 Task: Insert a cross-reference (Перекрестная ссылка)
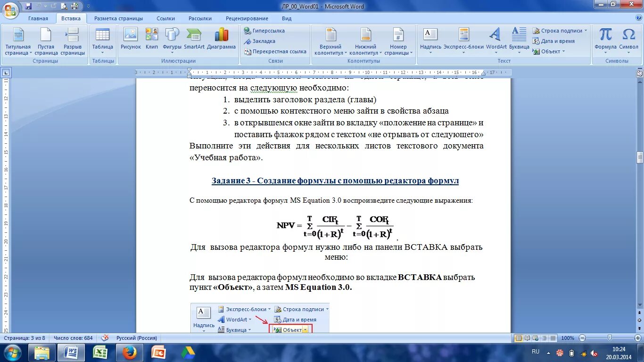[x=275, y=51]
